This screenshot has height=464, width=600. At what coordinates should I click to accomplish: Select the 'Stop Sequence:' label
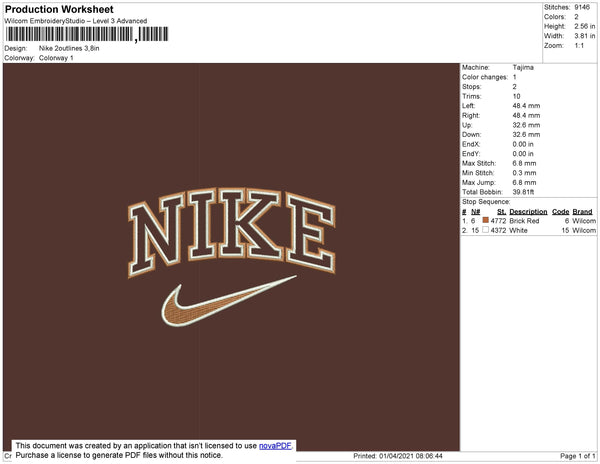(486, 202)
